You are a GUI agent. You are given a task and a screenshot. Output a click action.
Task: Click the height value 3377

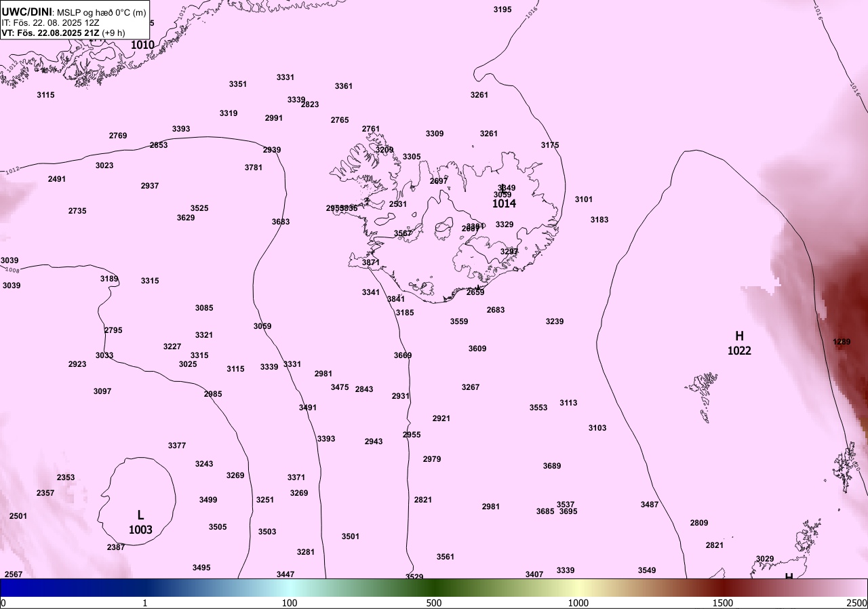177,446
